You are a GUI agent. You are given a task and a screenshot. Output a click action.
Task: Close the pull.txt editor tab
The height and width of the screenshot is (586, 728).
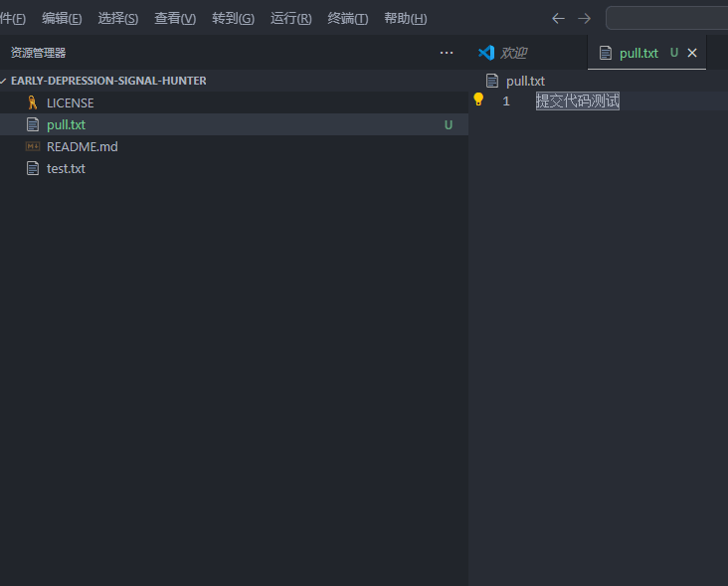(692, 53)
